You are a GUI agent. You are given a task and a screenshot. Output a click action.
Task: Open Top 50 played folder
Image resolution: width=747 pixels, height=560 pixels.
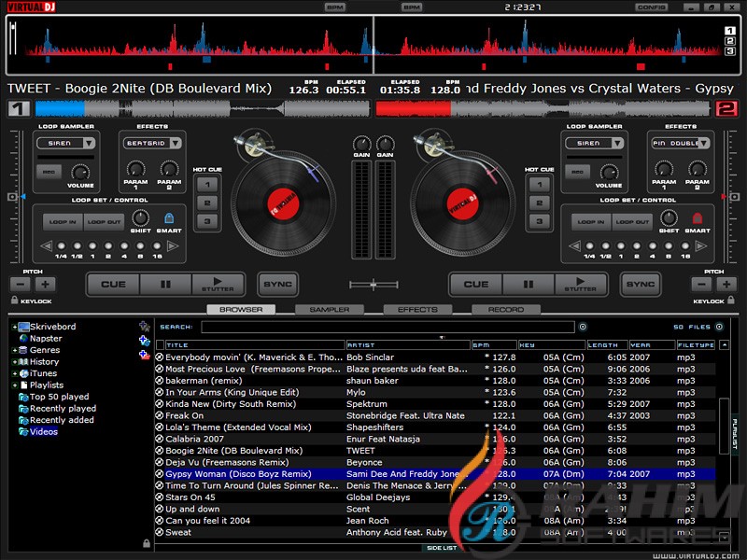(59, 397)
